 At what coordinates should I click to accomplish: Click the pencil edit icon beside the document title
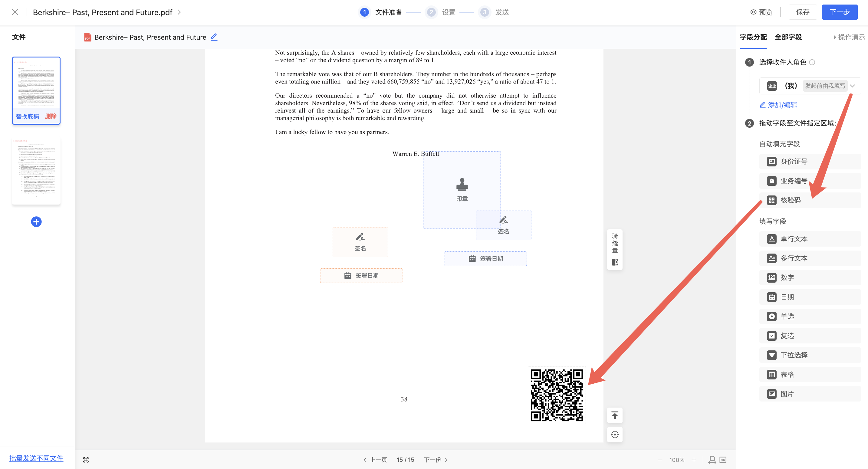click(x=214, y=37)
